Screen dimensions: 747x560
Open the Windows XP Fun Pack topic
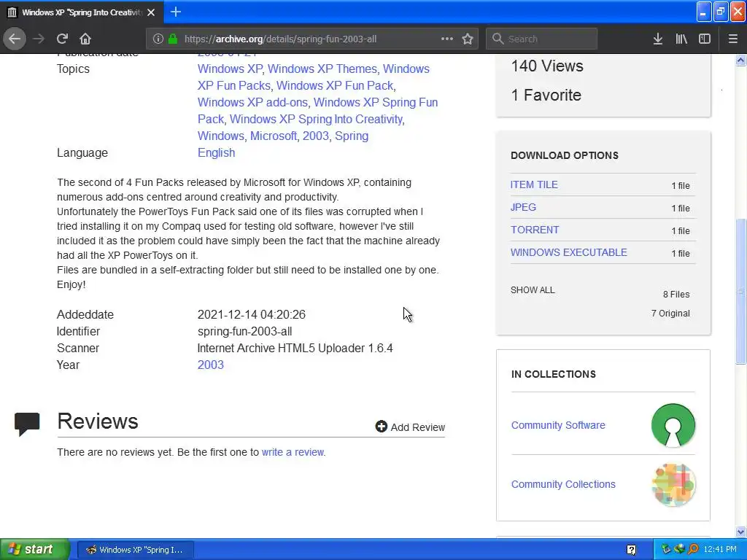335,86
